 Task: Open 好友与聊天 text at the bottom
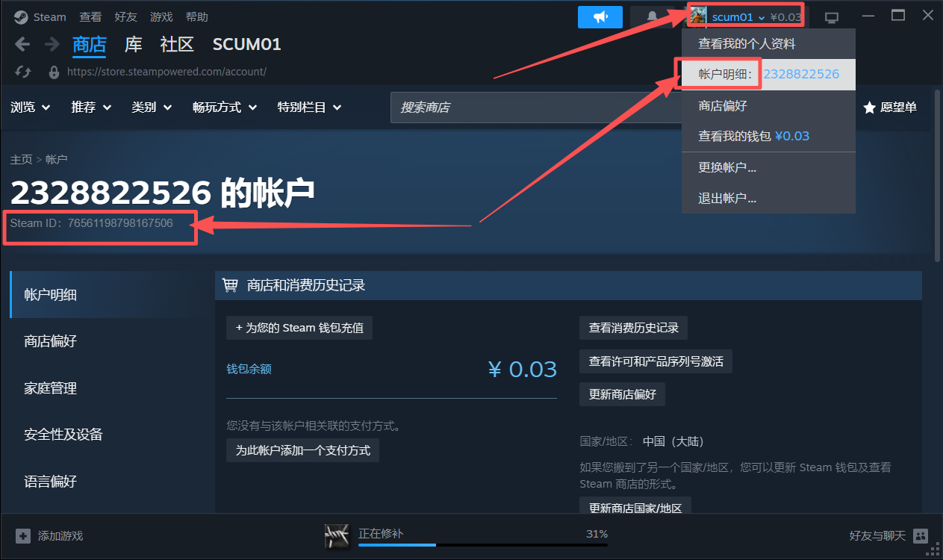click(x=877, y=536)
